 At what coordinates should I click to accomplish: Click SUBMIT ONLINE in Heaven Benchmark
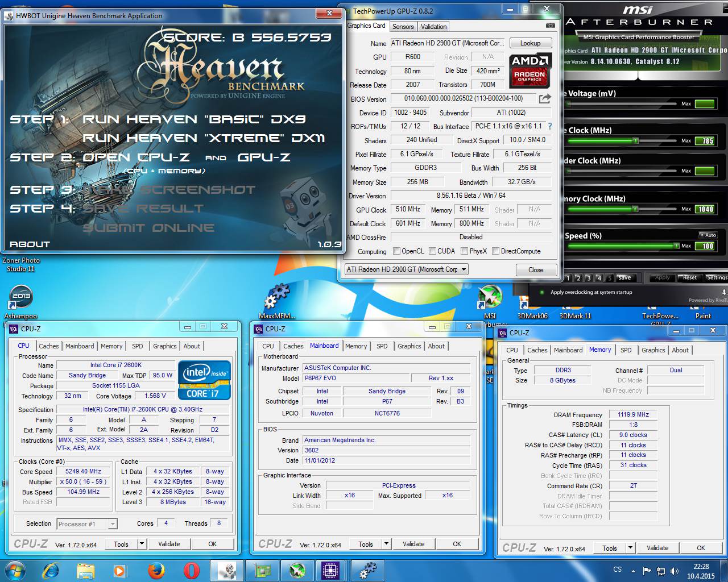(148, 228)
